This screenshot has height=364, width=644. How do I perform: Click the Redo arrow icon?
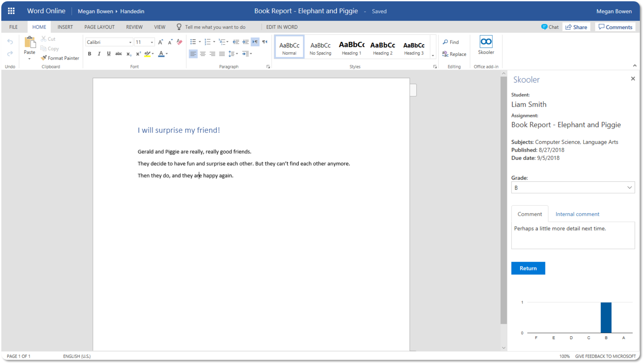10,53
